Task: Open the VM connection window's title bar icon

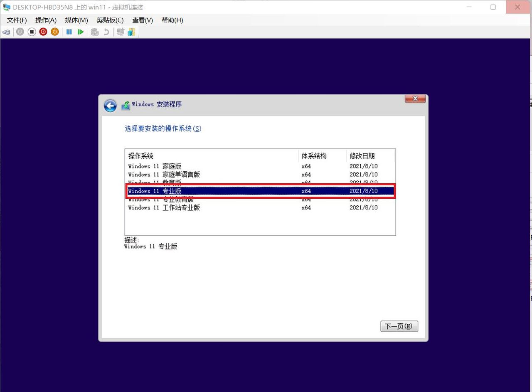Action: 6,7
